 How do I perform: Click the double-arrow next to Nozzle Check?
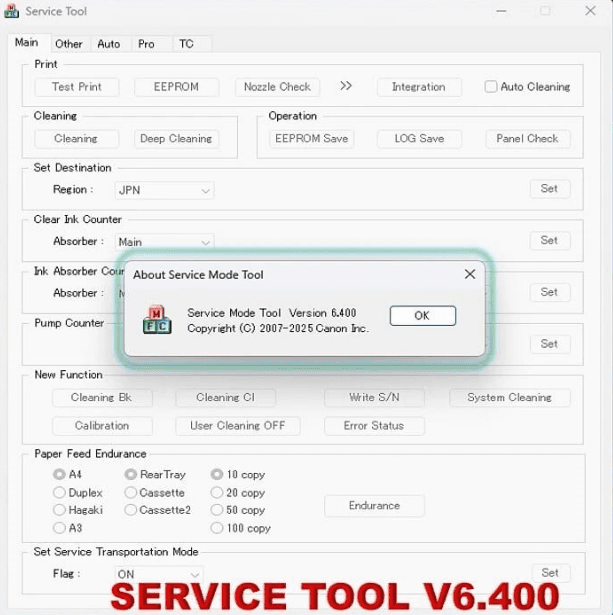346,86
